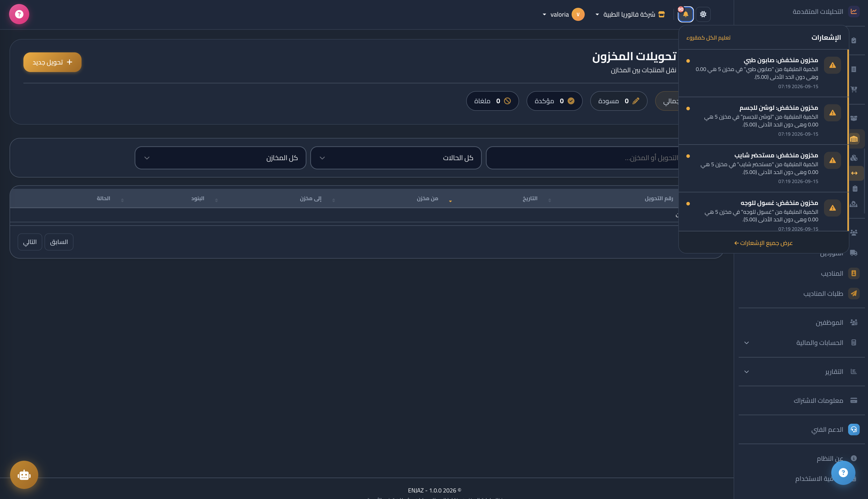Filter transfers by confirmed مؤكدة status
The width and height of the screenshot is (868, 499).
(554, 101)
